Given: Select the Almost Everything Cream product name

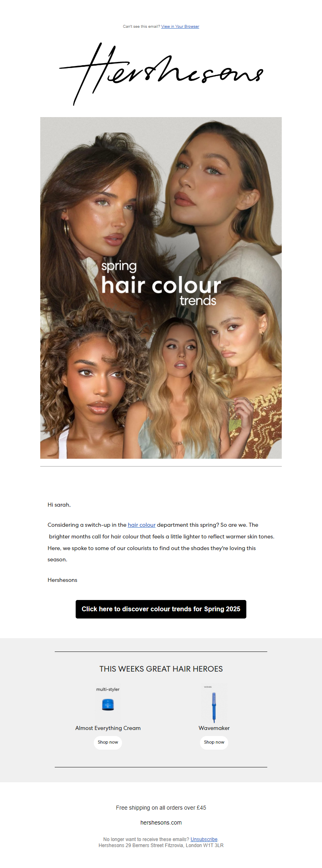Looking at the screenshot, I should point(108,728).
